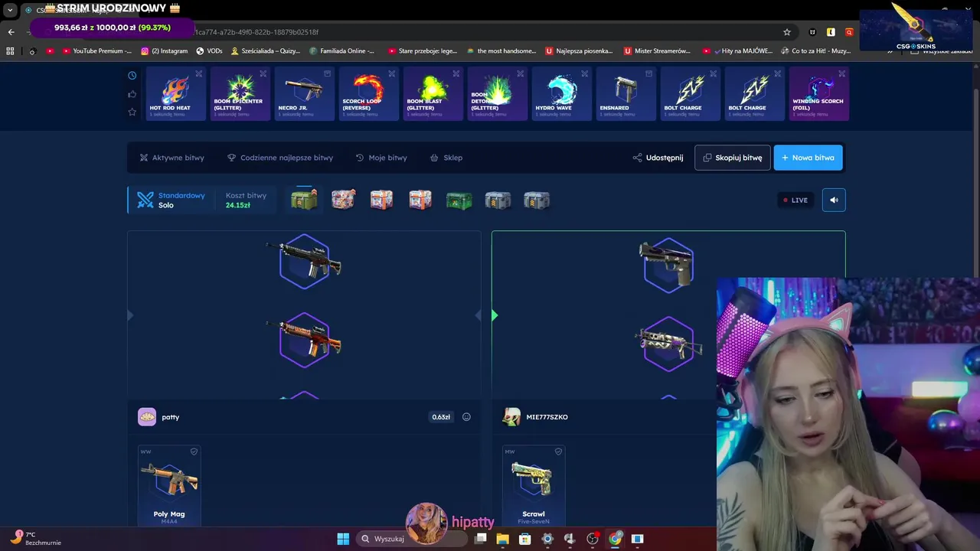Open the Mister Streamerów bookmark

[x=657, y=51]
